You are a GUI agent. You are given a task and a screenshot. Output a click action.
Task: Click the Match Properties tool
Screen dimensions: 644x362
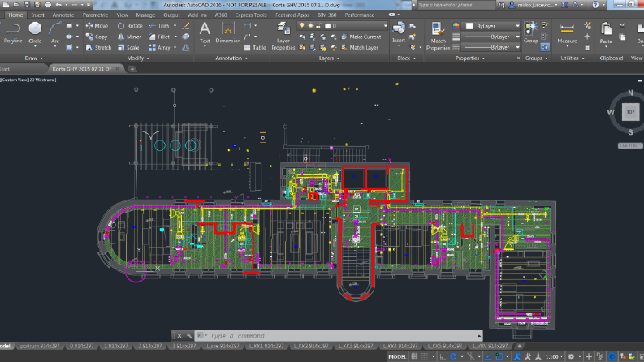tap(438, 36)
